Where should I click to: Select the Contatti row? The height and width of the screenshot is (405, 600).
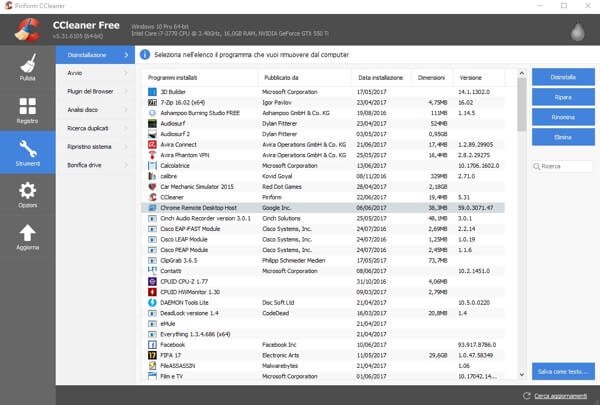[323, 271]
